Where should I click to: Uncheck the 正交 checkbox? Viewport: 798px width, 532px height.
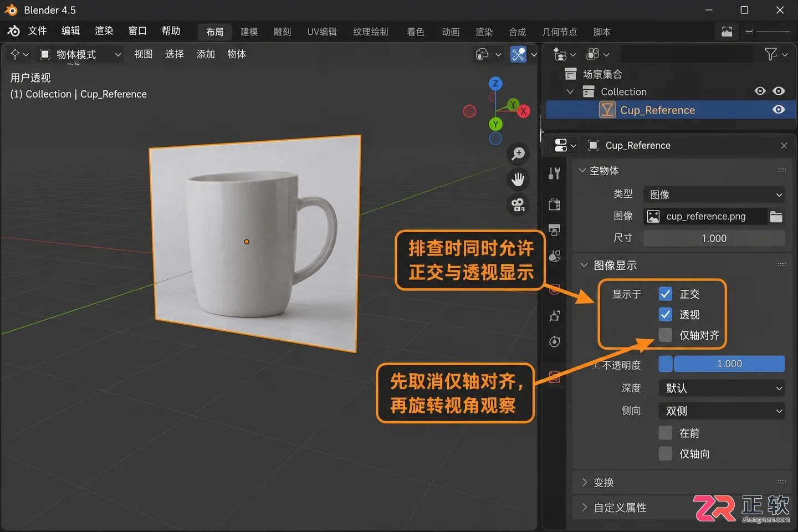pos(666,294)
